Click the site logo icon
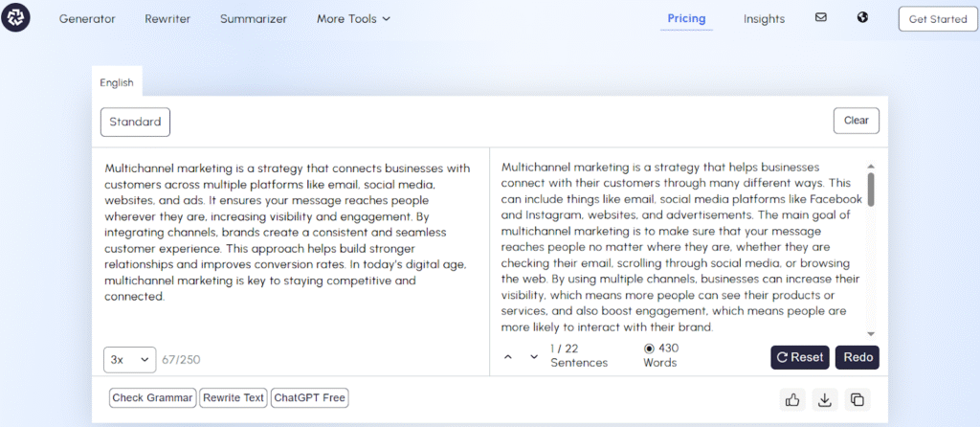This screenshot has height=427, width=980. pyautogui.click(x=16, y=18)
